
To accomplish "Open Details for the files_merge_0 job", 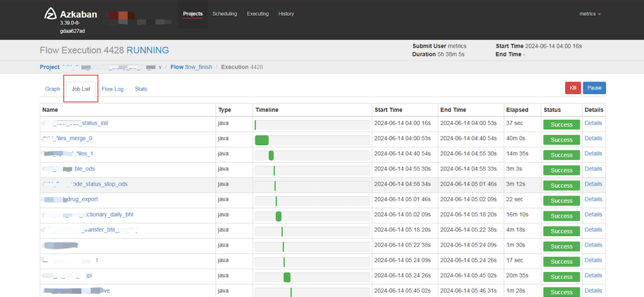I will pos(593,138).
